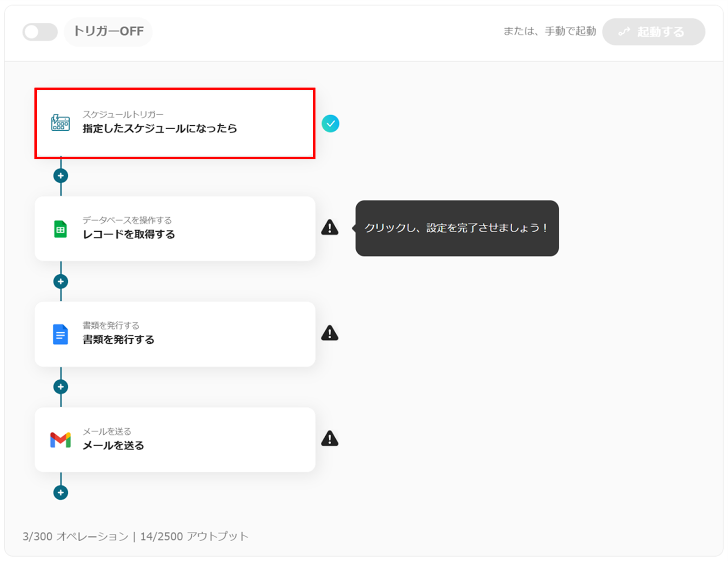Add a step after レコードを取得する
The width and height of the screenshot is (728, 561).
coord(61,281)
